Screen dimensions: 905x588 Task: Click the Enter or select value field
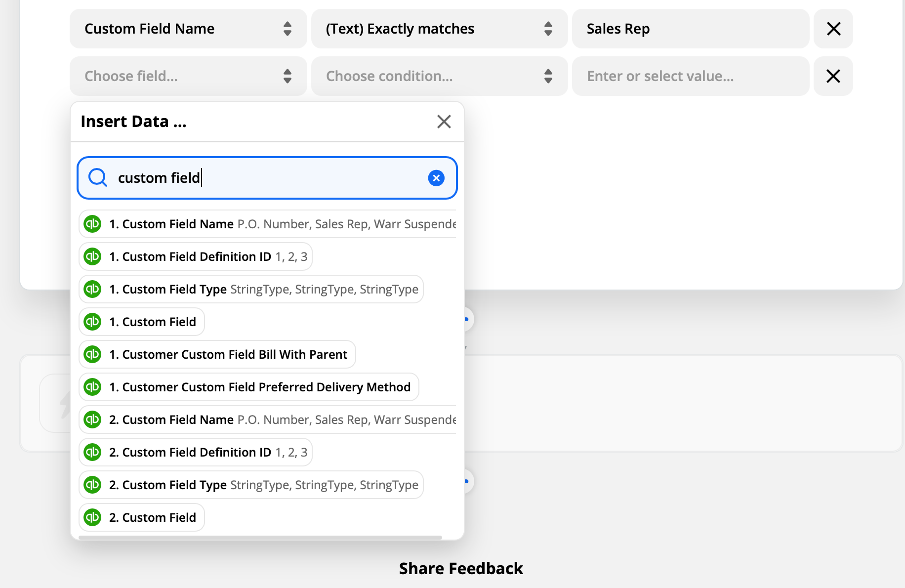(x=690, y=76)
